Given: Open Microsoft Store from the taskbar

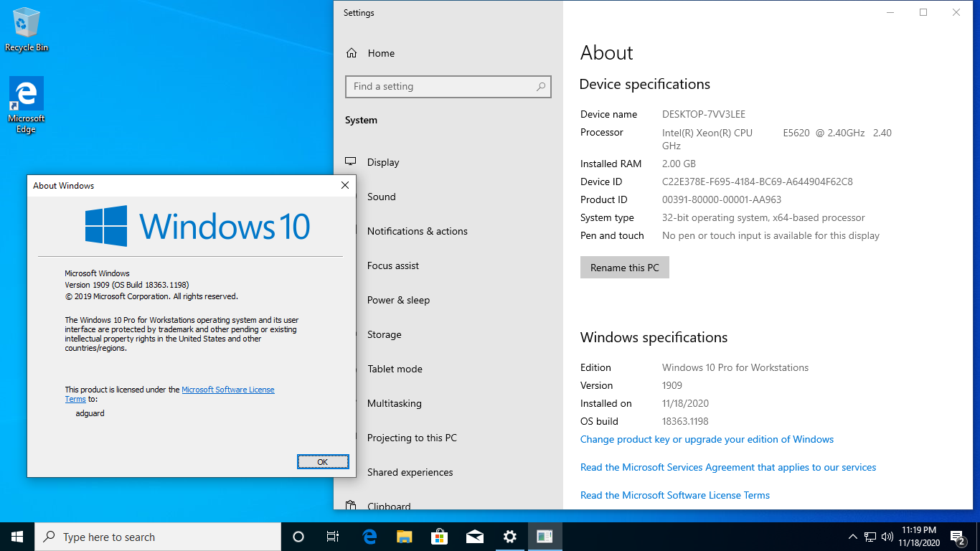Looking at the screenshot, I should (x=439, y=537).
